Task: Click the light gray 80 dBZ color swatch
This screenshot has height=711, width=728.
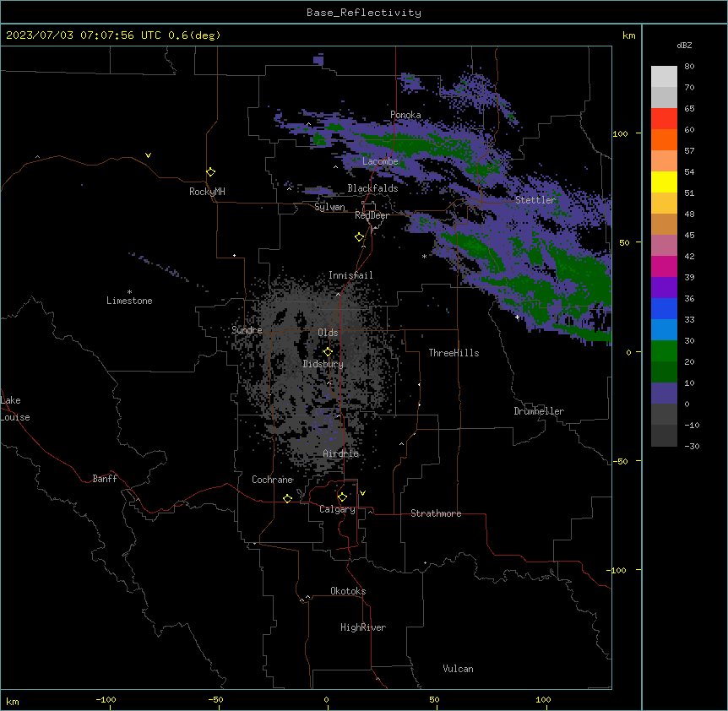Action: pos(664,76)
